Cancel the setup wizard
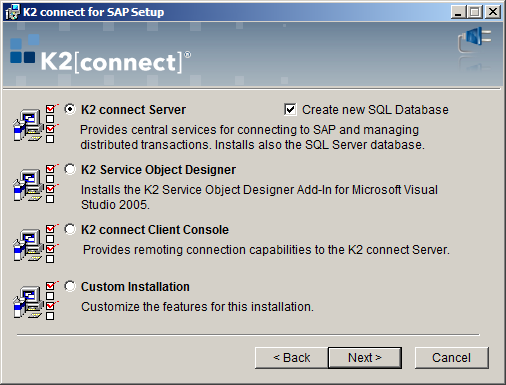Image resolution: width=506 pixels, height=385 pixels. pos(452,358)
